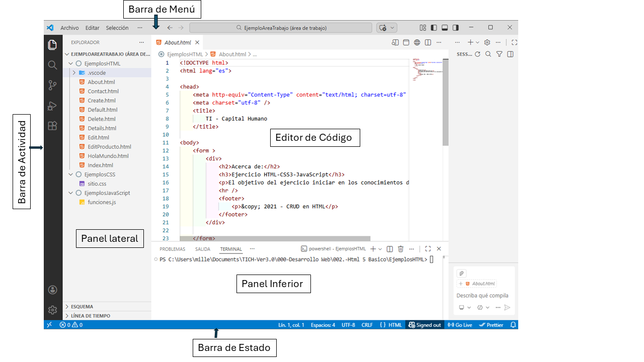Viewport: 644px width, 362px height.
Task: Open the Search view in activity bar
Action: point(52,65)
